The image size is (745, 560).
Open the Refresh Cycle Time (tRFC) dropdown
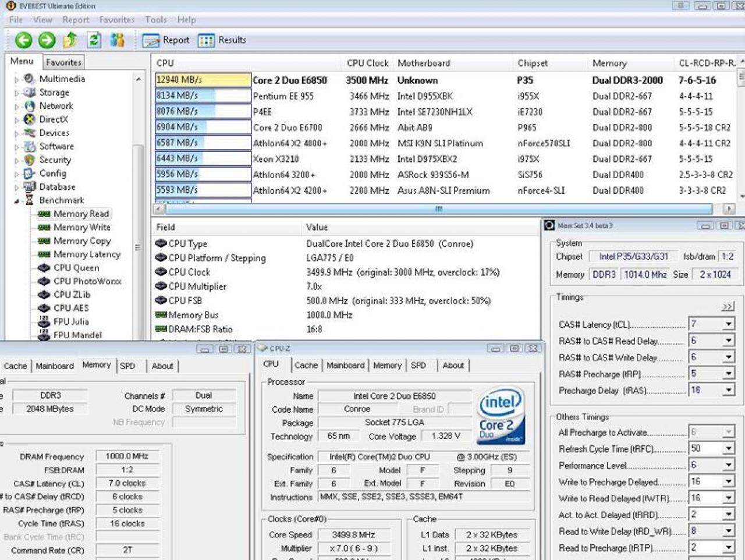pyautogui.click(x=728, y=448)
